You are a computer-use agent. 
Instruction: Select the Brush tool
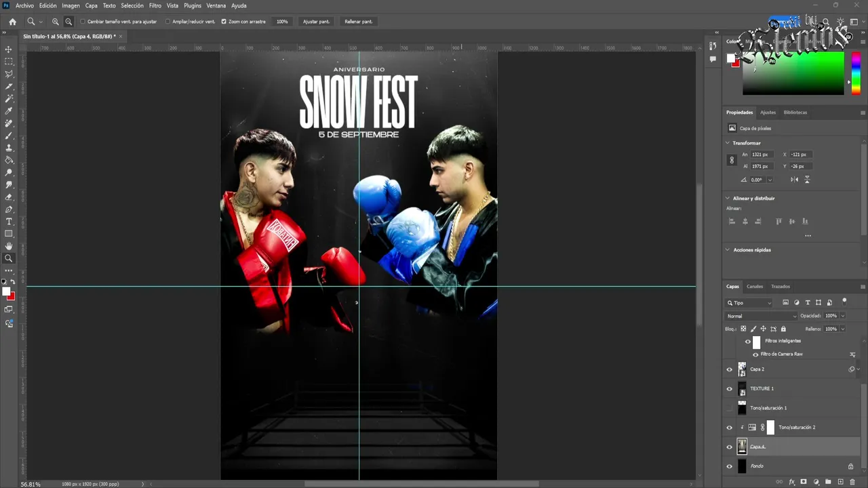tap(9, 136)
